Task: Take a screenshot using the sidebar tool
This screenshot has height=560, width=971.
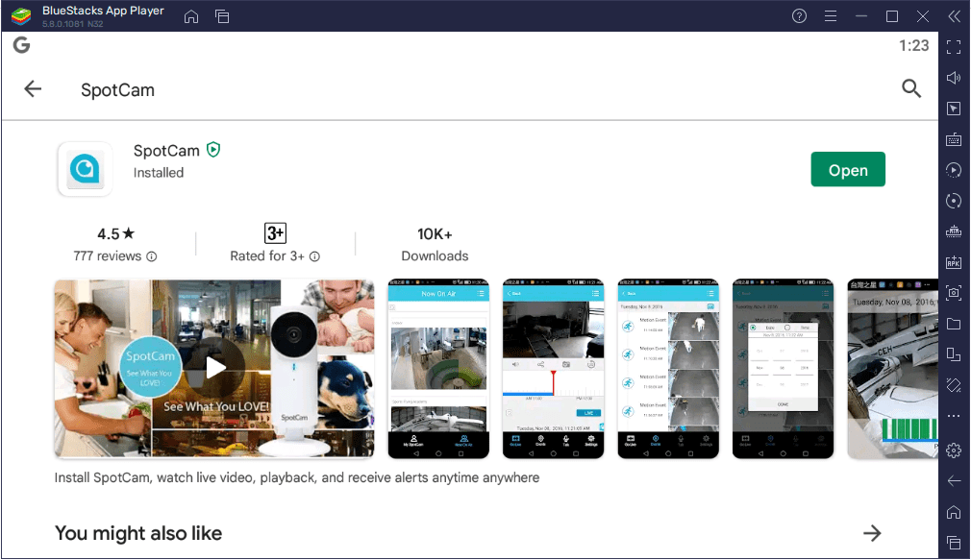Action: click(x=954, y=293)
